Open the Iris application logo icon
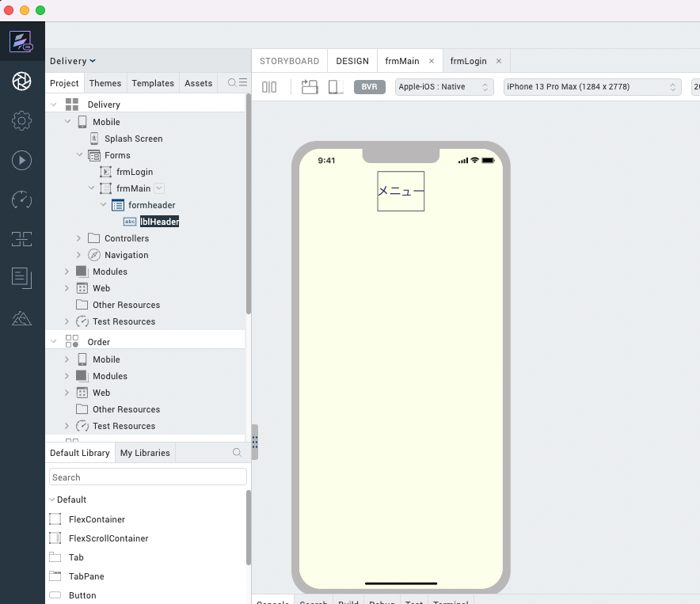700x604 pixels. [21, 41]
